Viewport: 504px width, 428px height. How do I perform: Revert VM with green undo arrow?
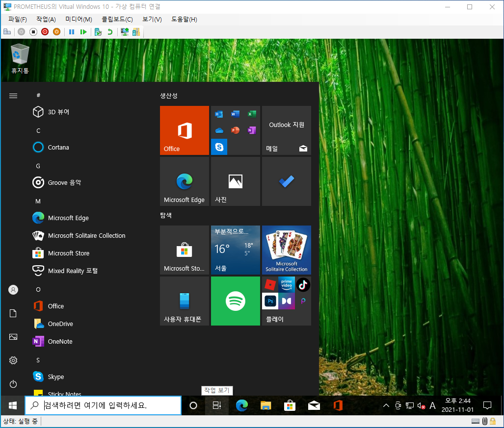[x=110, y=32]
